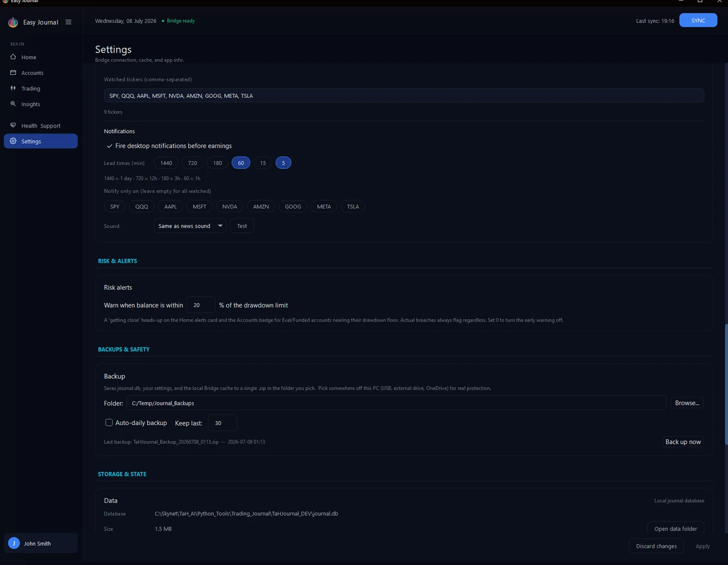Open the Sound dropdown
Screen dimensions: 728x565
point(190,226)
